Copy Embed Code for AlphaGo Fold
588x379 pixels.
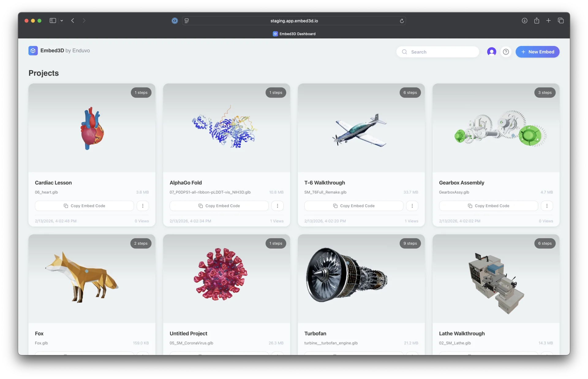pos(219,206)
